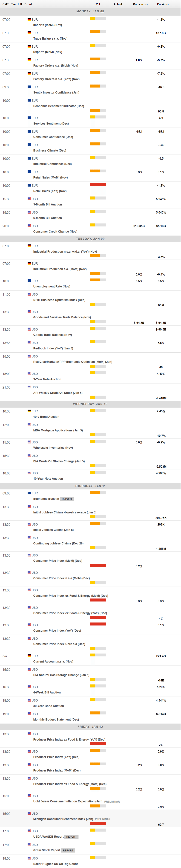Open the Consumer Credit Change (Nov) event
The width and height of the screenshot is (181, 868).
55,232
